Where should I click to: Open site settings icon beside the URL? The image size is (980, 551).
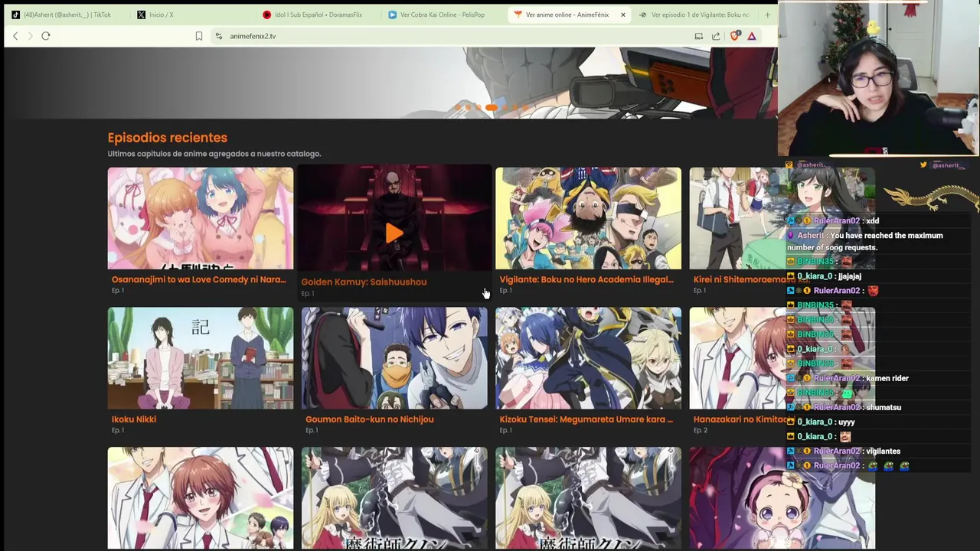[x=218, y=36]
